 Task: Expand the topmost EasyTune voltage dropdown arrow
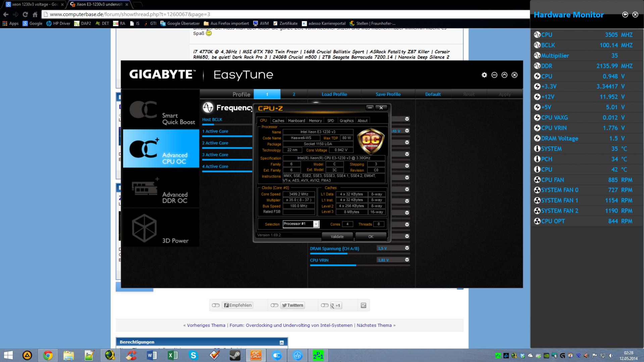tap(407, 119)
